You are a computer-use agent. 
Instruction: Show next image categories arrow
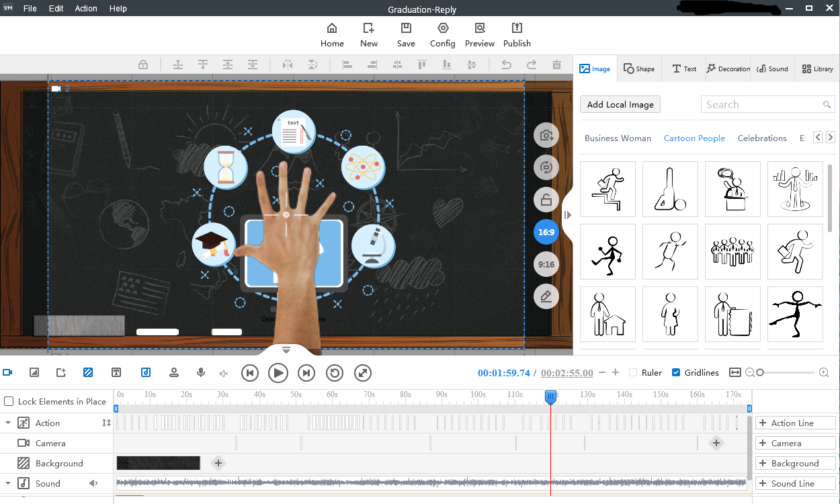pos(832,137)
